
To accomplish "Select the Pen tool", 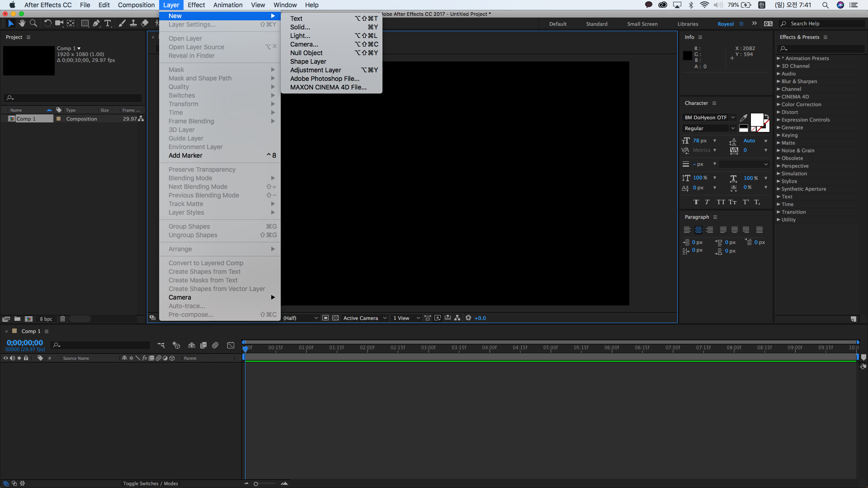I will [96, 23].
